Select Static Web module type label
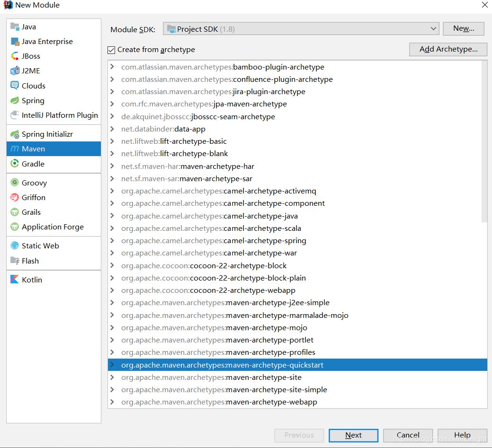 [40, 246]
